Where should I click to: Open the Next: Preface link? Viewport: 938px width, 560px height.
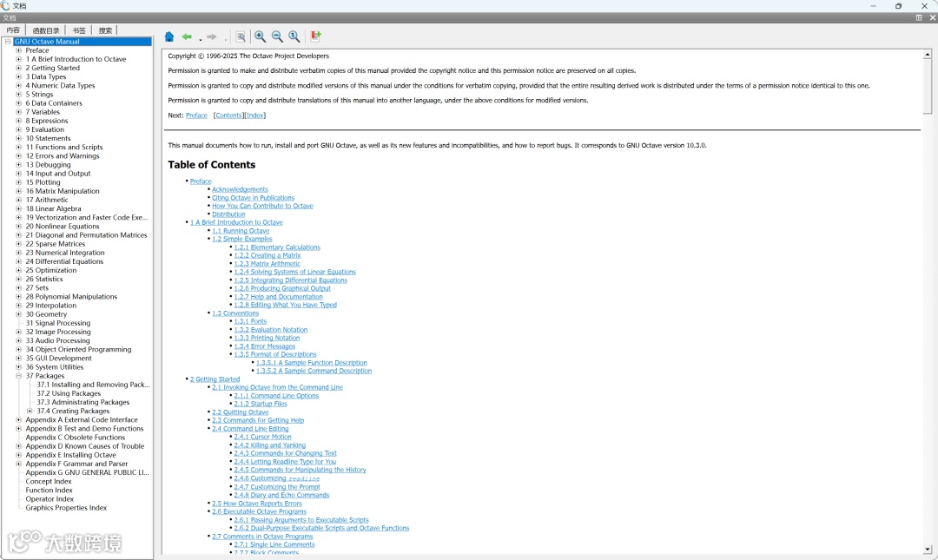click(197, 115)
